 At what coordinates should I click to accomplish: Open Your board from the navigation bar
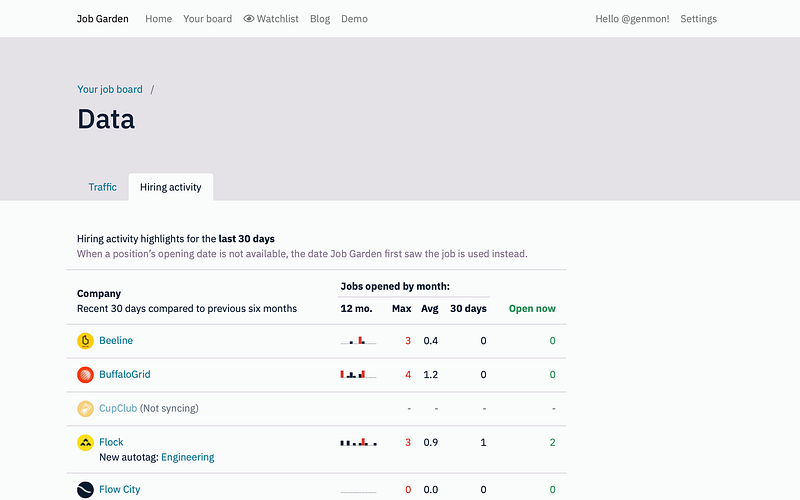207,19
